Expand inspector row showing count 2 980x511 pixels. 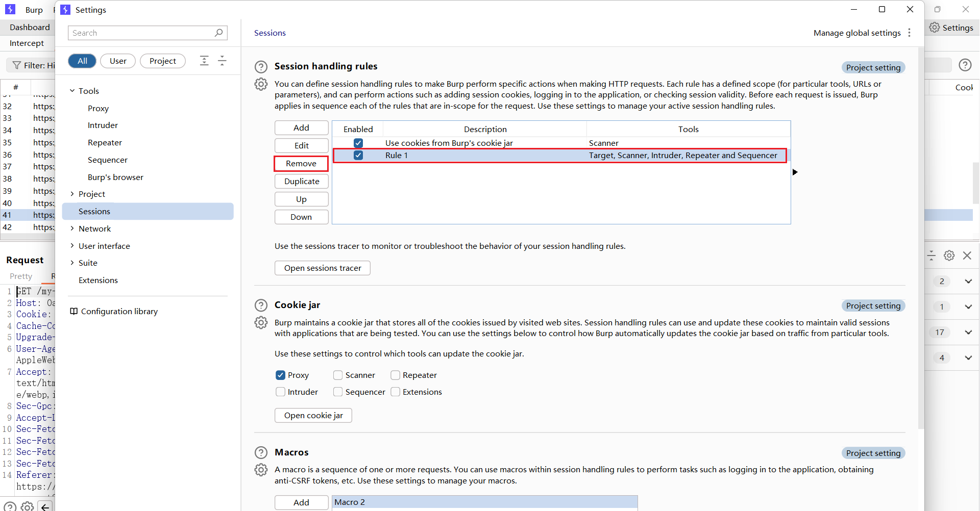(x=968, y=282)
